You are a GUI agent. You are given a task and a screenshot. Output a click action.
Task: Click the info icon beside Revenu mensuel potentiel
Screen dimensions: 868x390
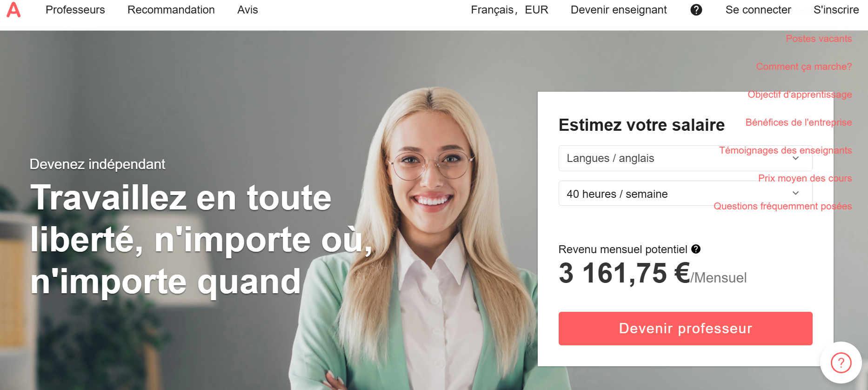696,249
